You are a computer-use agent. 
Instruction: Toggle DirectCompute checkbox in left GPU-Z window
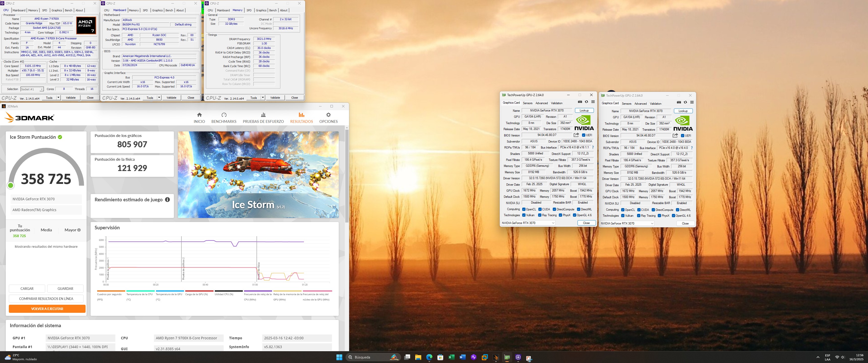pos(554,209)
